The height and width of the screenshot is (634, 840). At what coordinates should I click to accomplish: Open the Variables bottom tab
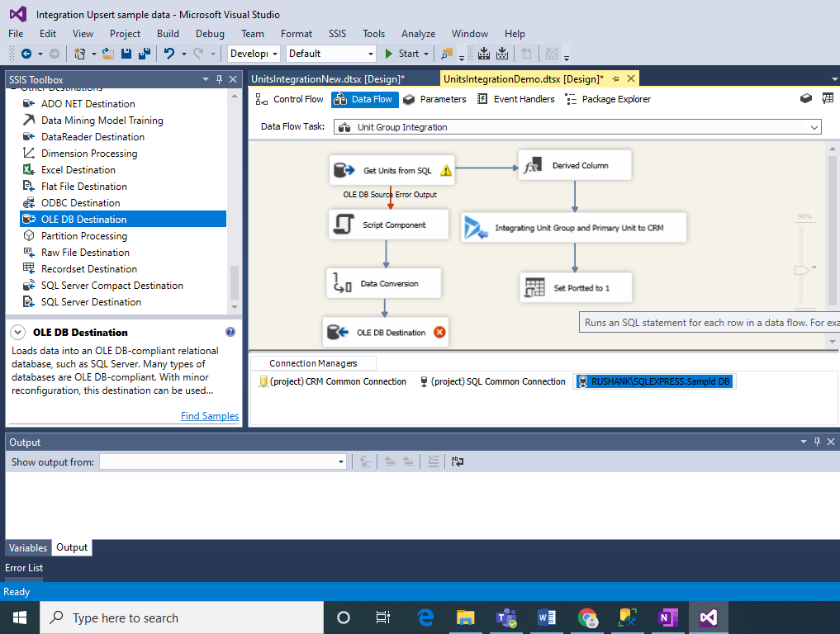pyautogui.click(x=28, y=548)
